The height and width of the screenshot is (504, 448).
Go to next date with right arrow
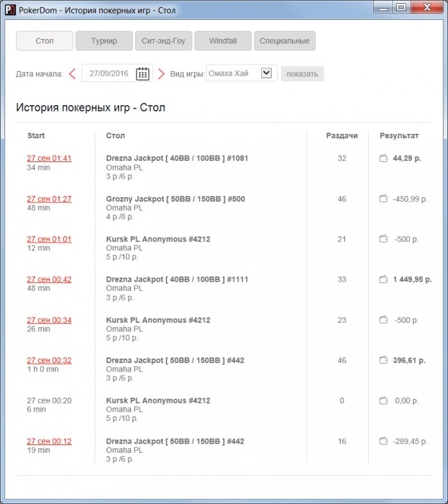(x=161, y=74)
